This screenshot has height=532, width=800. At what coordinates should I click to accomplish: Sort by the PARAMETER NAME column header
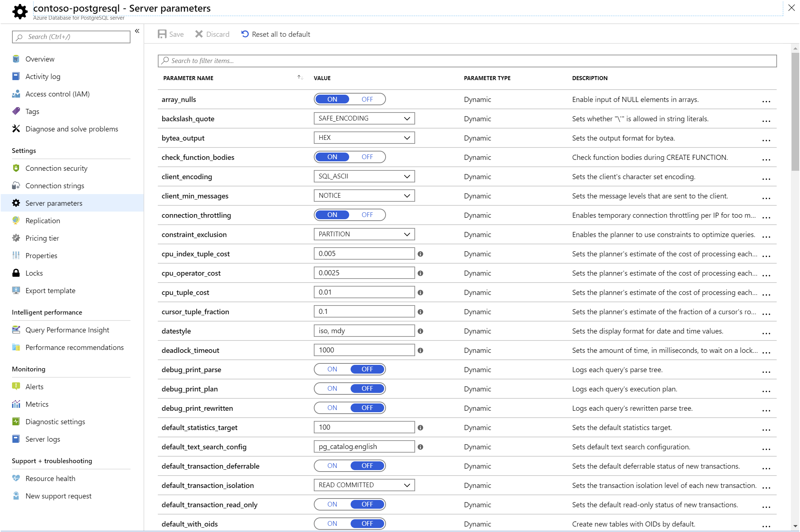(188, 78)
